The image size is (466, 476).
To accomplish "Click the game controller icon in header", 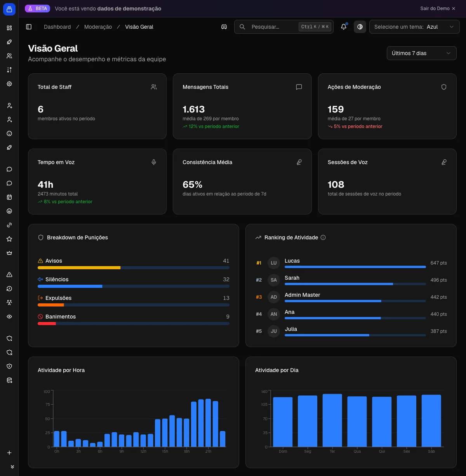I will click(x=224, y=27).
